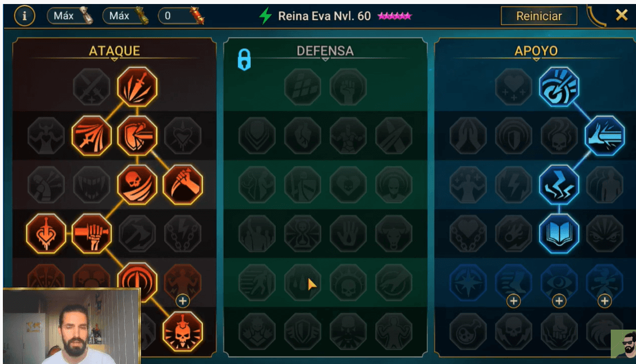Click the blue open book mastery icon

pyautogui.click(x=559, y=233)
